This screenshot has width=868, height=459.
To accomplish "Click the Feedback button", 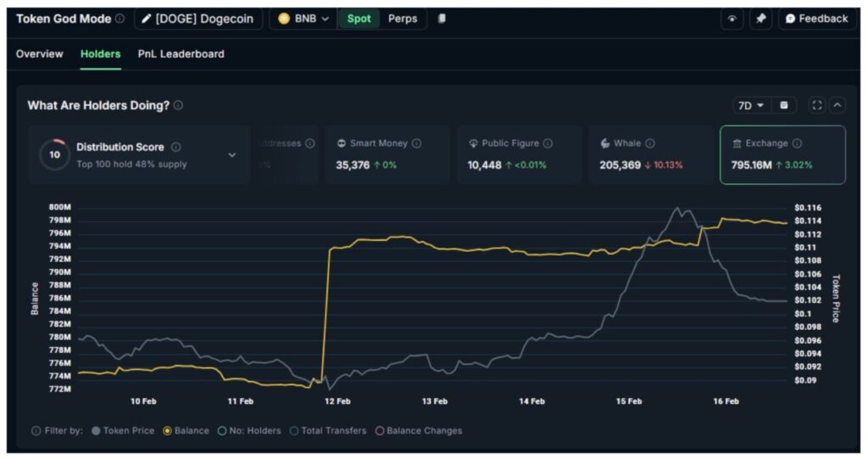I will tap(815, 19).
